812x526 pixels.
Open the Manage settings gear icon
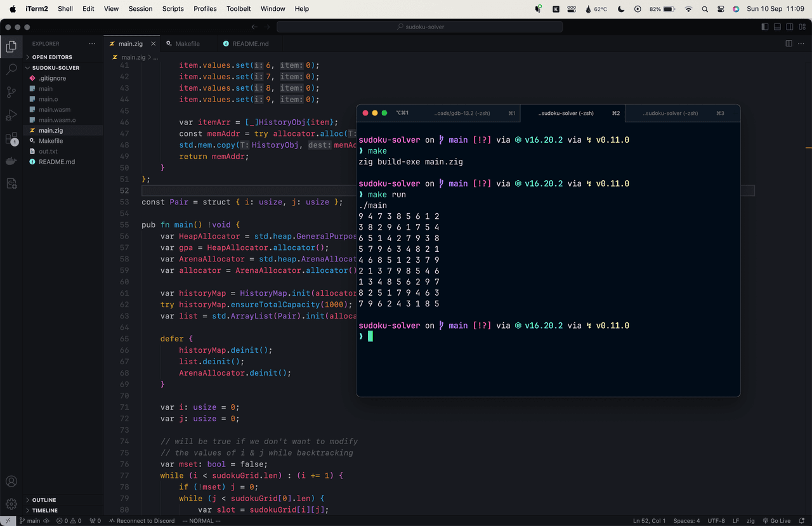pos(11,504)
